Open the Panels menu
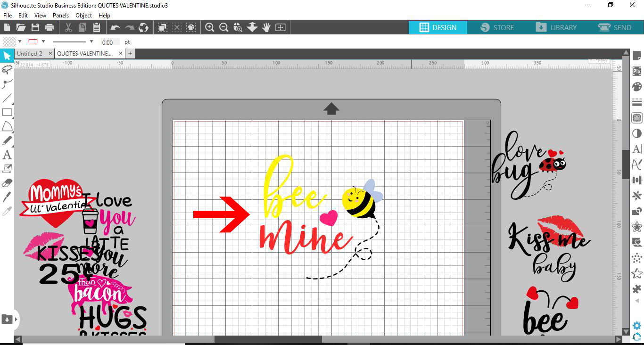 click(61, 15)
